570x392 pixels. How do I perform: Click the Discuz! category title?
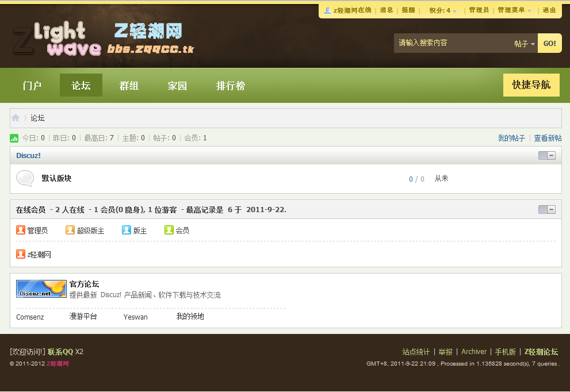tap(28, 156)
